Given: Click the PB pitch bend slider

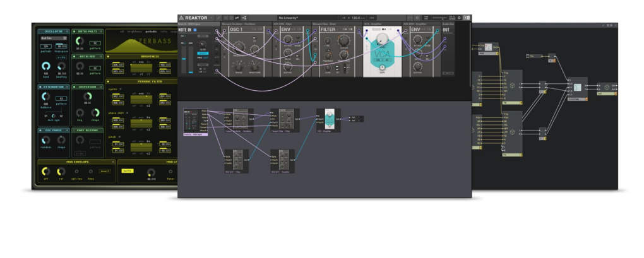Looking at the screenshot, I should (184, 59).
